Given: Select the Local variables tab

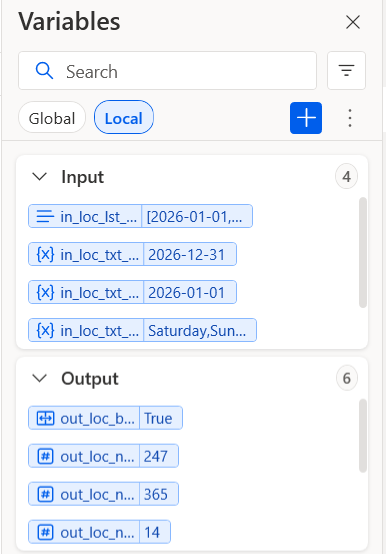Looking at the screenshot, I should pyautogui.click(x=124, y=118).
